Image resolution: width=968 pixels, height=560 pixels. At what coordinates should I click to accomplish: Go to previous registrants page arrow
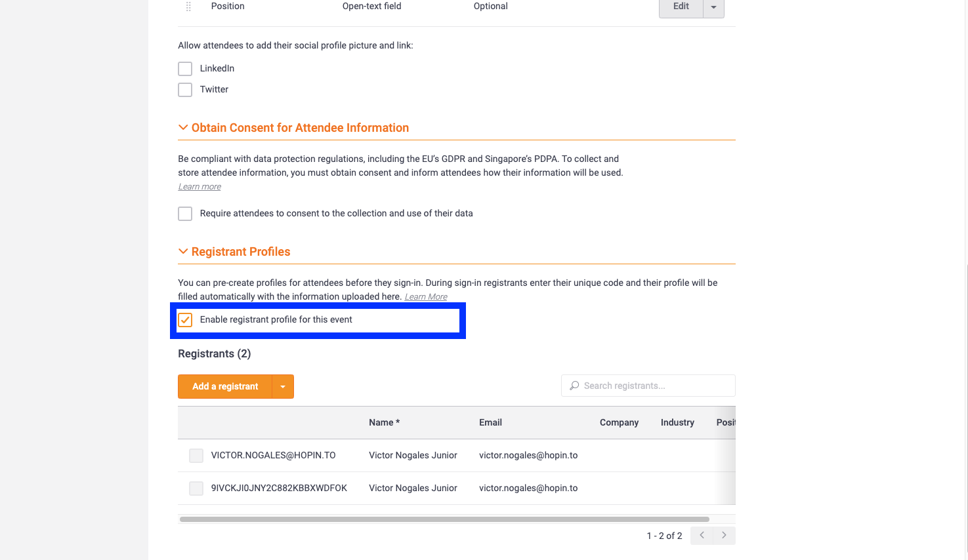pos(702,535)
